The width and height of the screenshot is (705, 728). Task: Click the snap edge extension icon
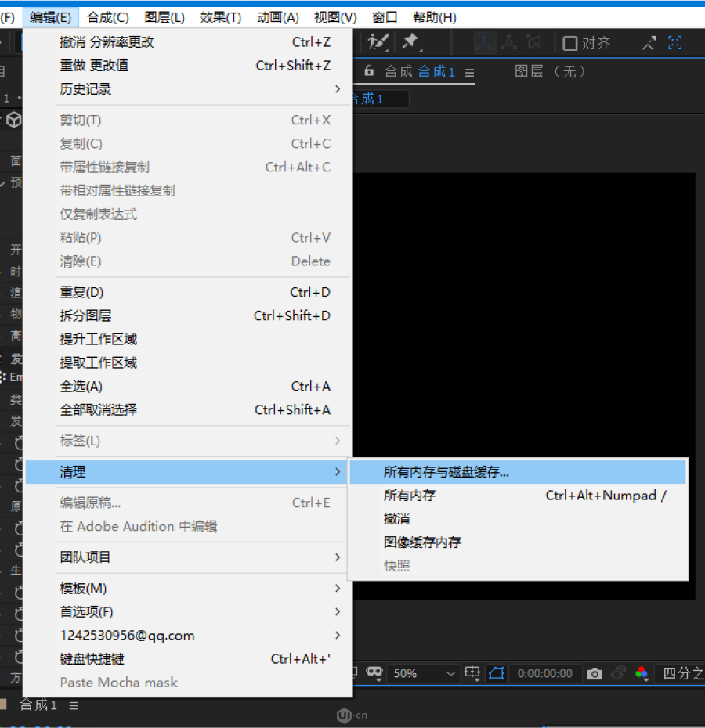click(x=649, y=43)
